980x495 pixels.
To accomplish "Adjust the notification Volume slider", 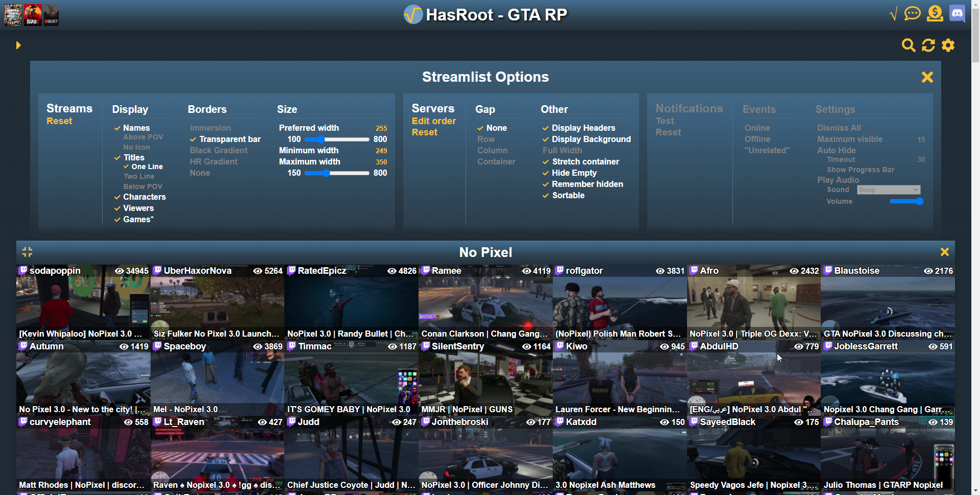I will [907, 202].
